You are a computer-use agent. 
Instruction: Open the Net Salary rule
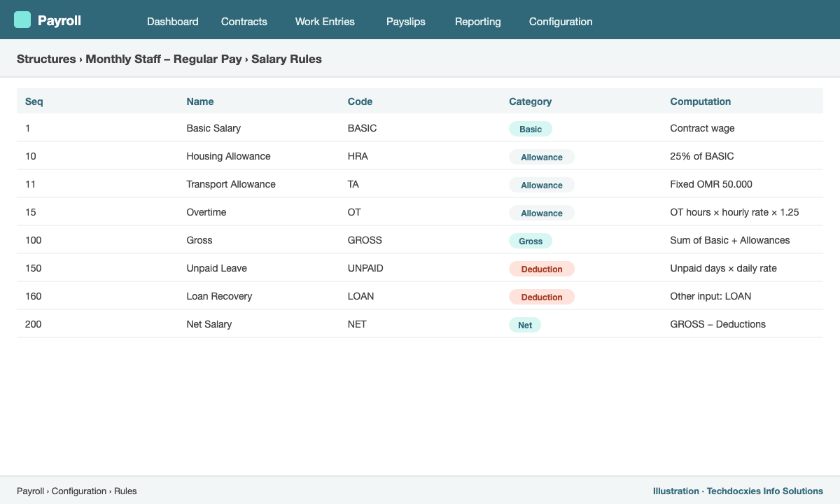point(209,324)
